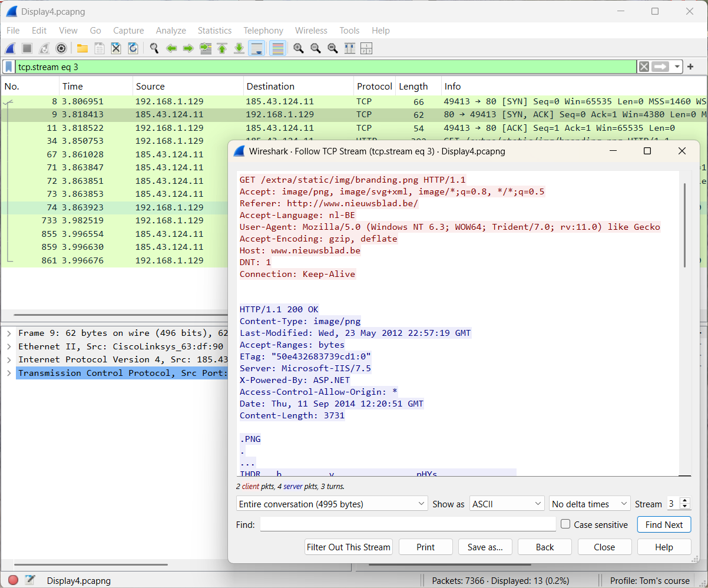This screenshot has height=588, width=708.
Task: Jump to the last packet icon
Action: tap(239, 48)
